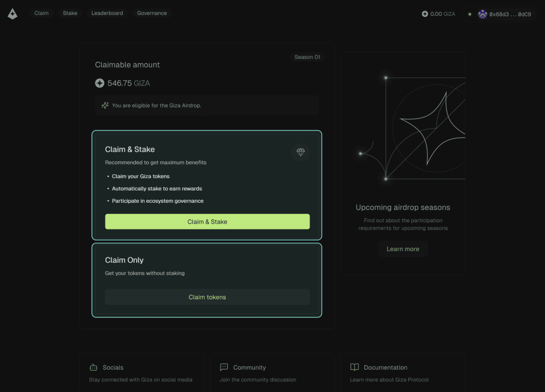Go to the Leaderboard page
Viewport: 545px width, 392px height.
click(107, 13)
